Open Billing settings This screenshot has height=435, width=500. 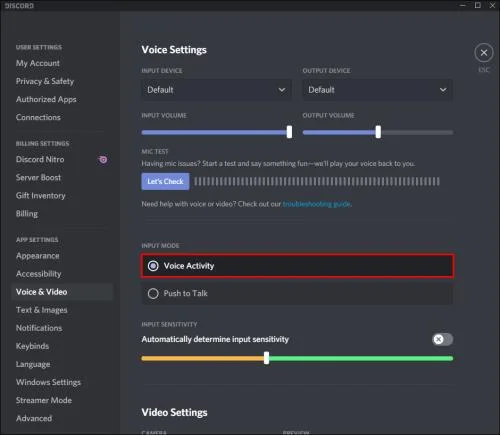[27, 214]
